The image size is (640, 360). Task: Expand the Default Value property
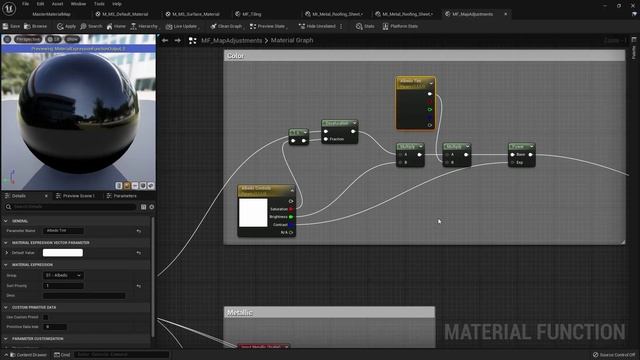(6, 253)
